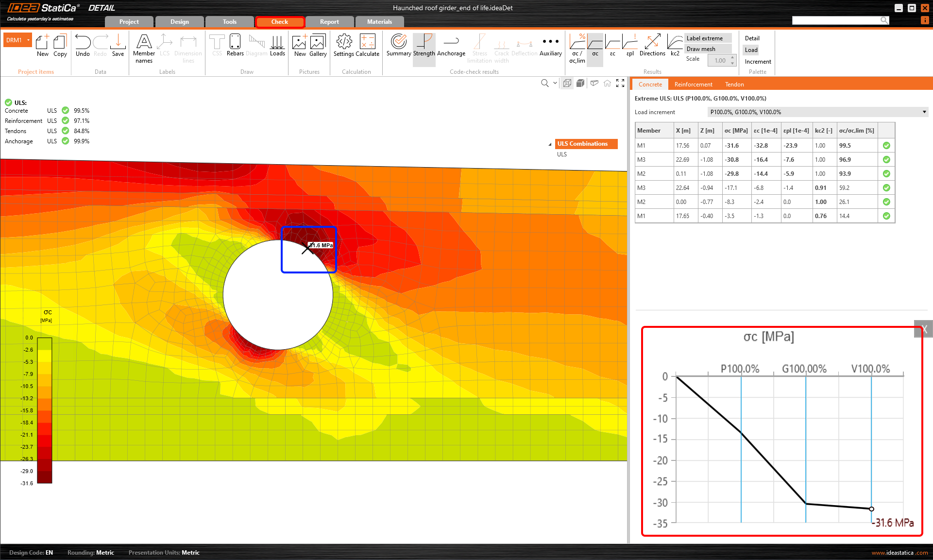The width and height of the screenshot is (933, 560).
Task: Increase the Scale stepper value
Action: pos(732,58)
